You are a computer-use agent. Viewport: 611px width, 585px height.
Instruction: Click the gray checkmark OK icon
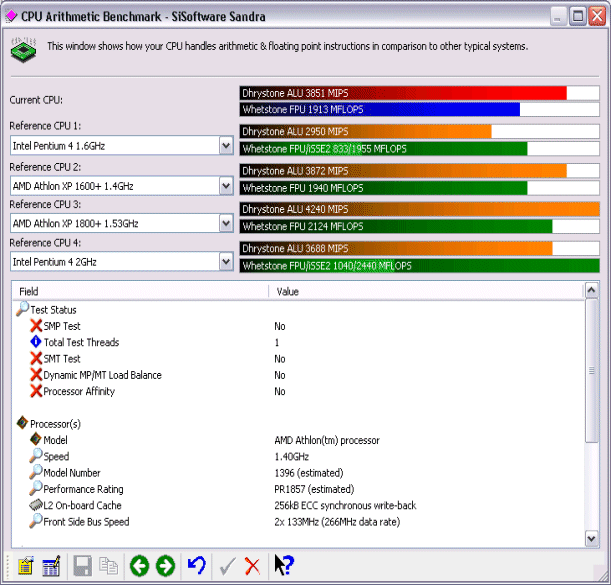pos(227,566)
